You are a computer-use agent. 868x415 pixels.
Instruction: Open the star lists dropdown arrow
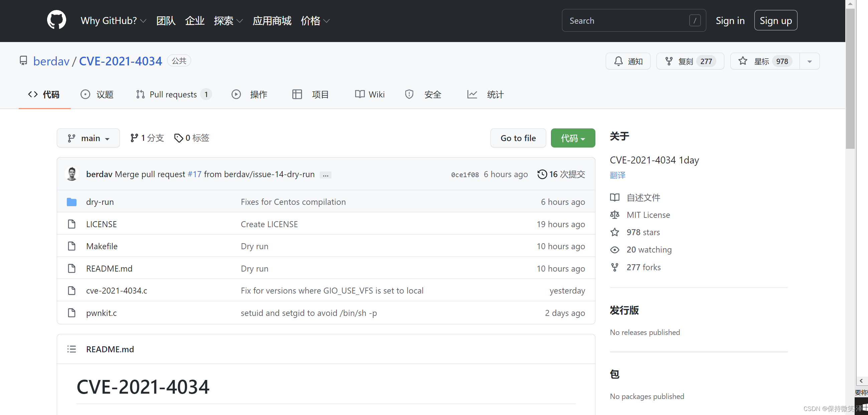click(810, 61)
